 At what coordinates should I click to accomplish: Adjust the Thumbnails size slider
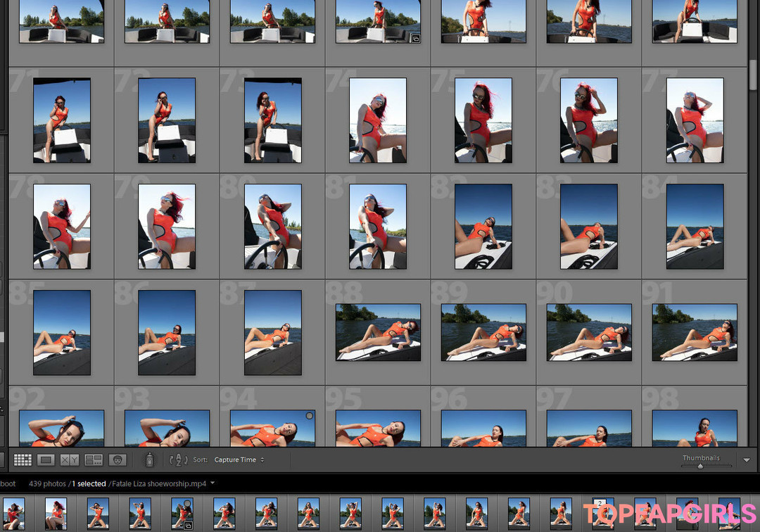(700, 466)
